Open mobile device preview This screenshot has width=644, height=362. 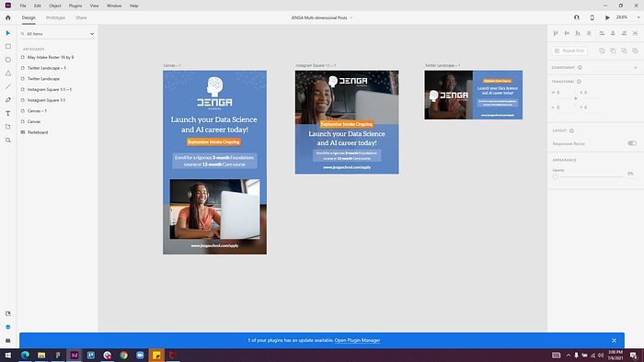pos(592,17)
